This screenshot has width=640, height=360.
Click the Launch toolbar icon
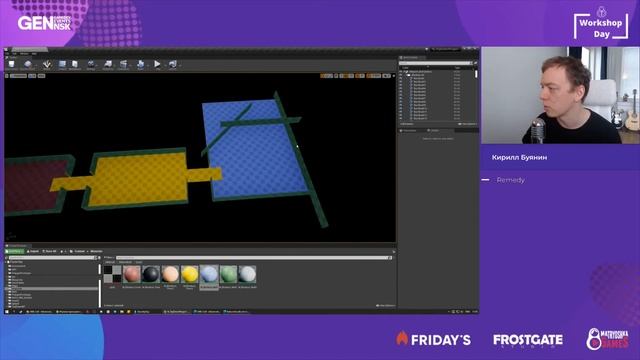click(x=173, y=64)
